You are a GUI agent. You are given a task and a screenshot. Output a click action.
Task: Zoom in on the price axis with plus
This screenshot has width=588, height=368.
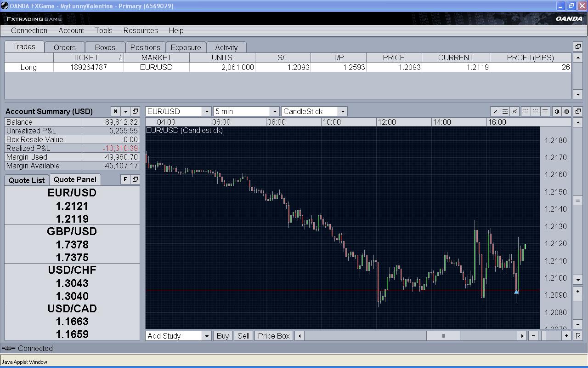(x=578, y=291)
